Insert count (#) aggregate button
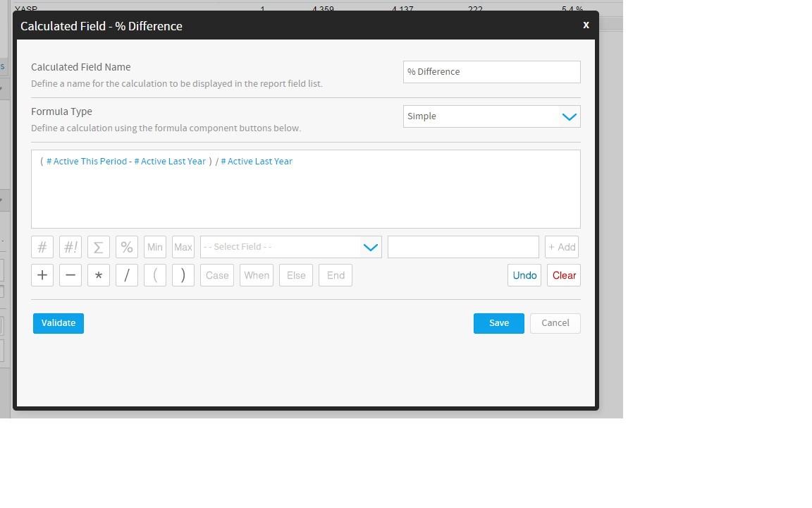This screenshot has height=508, width=812. [42, 247]
